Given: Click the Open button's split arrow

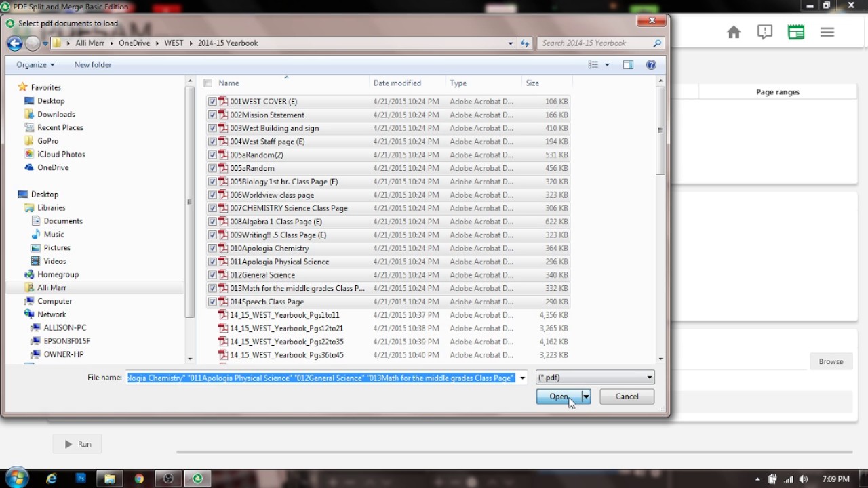Looking at the screenshot, I should 586,396.
